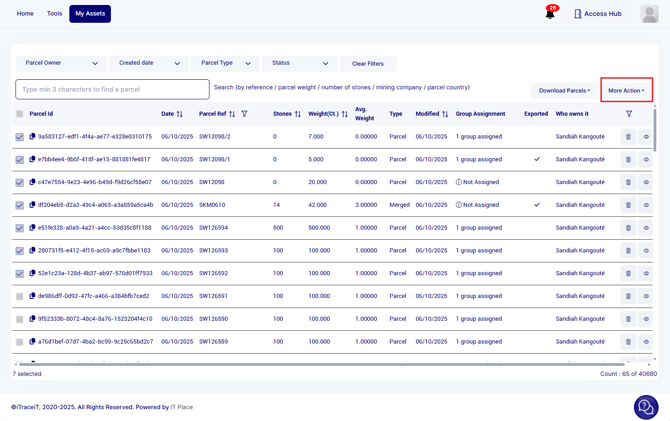
Task: Uncheck the SW12098 row checkbox
Action: coord(19,183)
